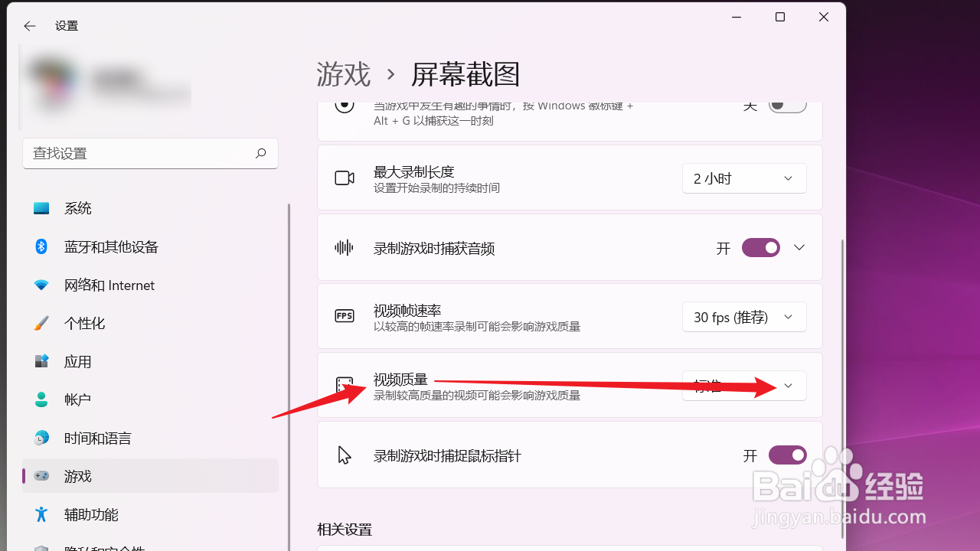Open 网络和 Internet settings
This screenshot has width=980, height=551.
pyautogui.click(x=108, y=285)
